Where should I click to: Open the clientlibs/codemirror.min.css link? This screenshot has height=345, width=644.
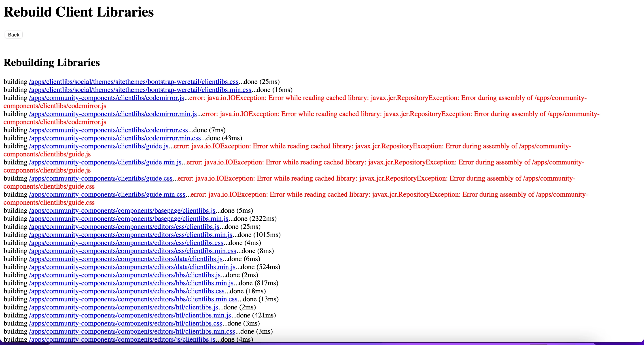point(115,138)
